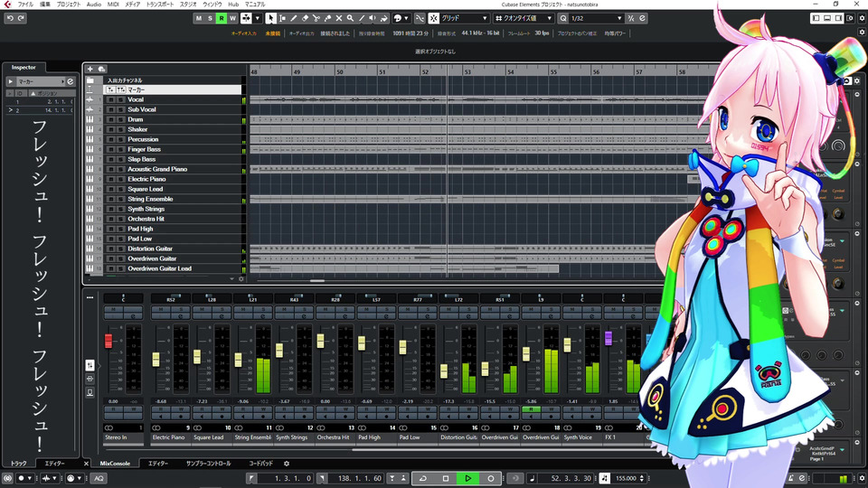Select the Glue tool
Screen dimensions: 868x488
327,18
